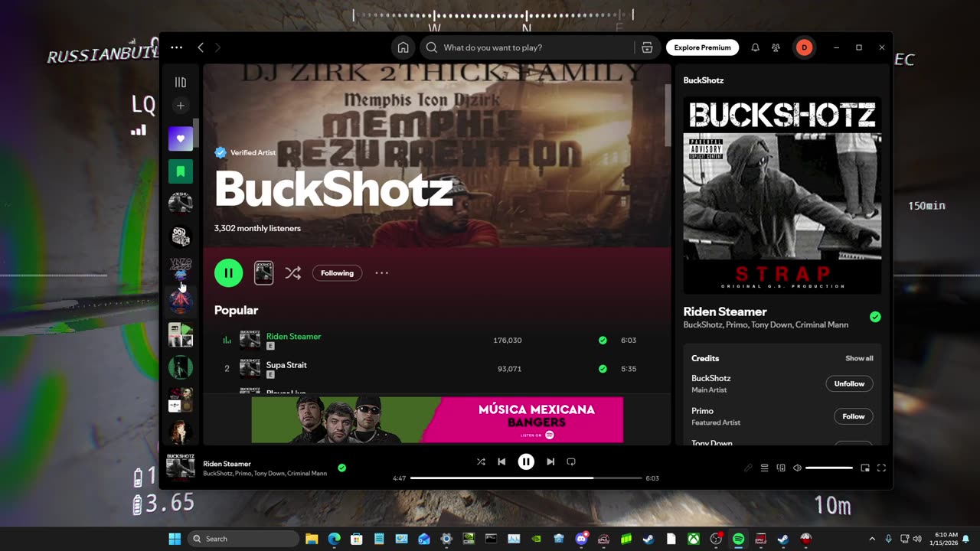The image size is (980, 551).
Task: Open the artist's more options ellipsis
Action: [381, 272]
